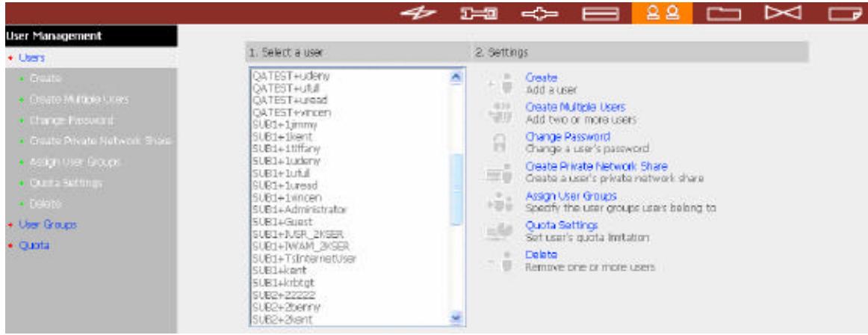Select Change Password in the left sidebar
Image resolution: width=868 pixels, height=335 pixels.
tap(72, 120)
